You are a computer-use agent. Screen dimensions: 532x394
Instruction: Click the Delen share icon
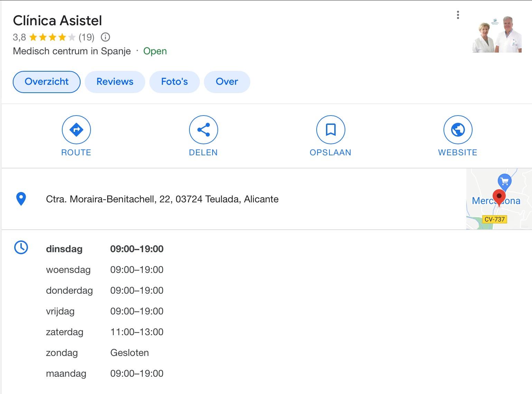click(x=203, y=130)
